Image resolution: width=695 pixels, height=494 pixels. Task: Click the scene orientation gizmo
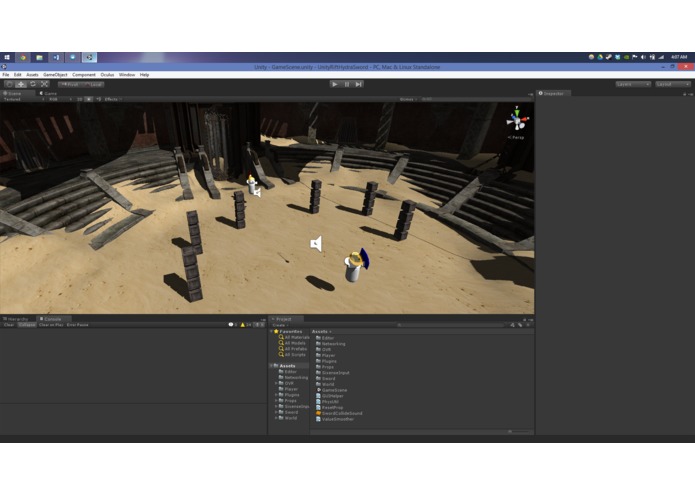[x=517, y=119]
